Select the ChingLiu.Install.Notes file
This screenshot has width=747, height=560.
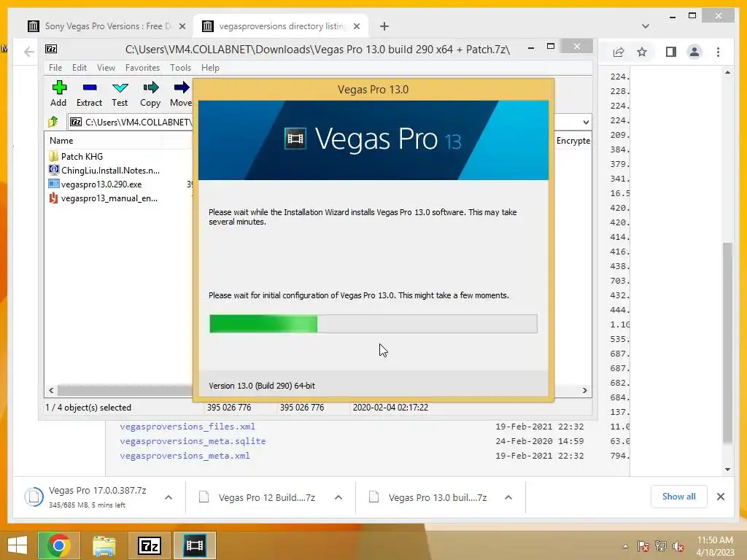point(105,170)
